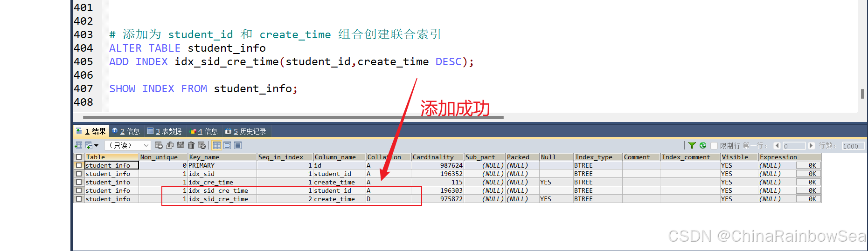Open the 3 表数据 table data tab
Viewport: 868px width, 251px height.
pyautogui.click(x=164, y=131)
